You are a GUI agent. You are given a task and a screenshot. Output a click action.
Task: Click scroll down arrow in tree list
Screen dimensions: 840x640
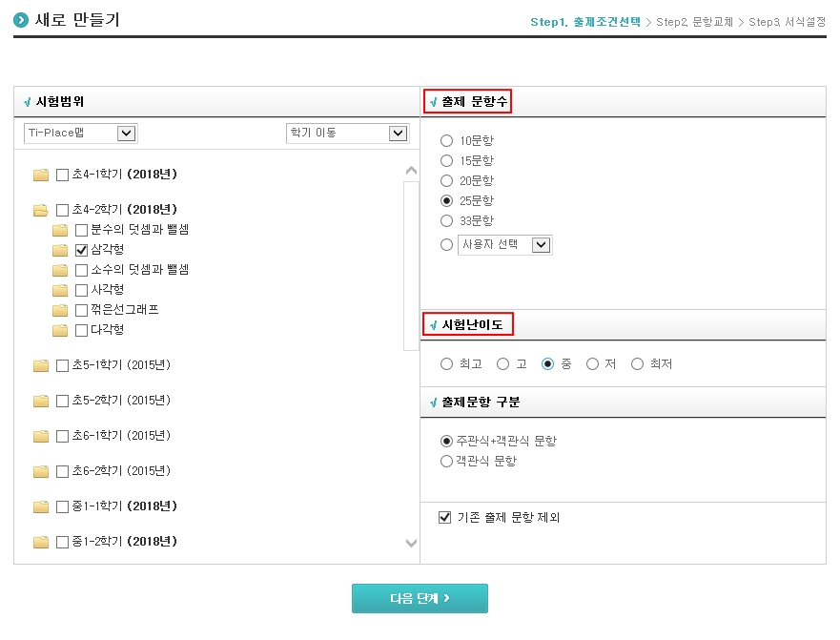(411, 543)
